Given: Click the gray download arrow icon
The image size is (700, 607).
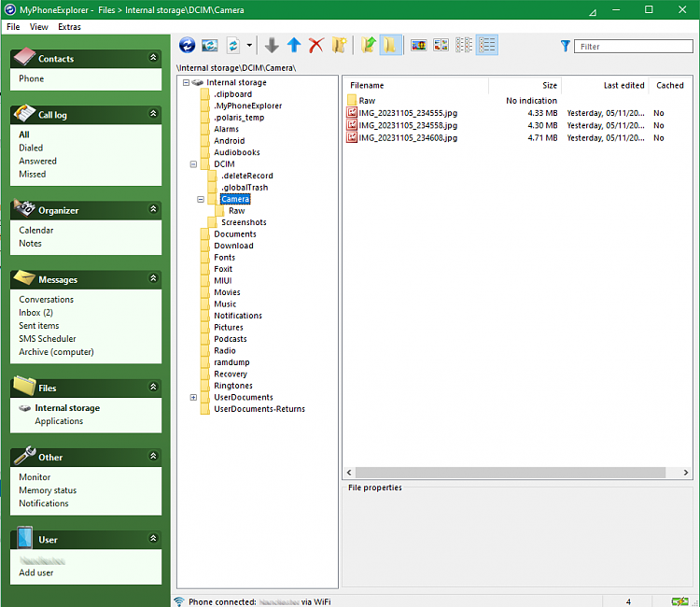Looking at the screenshot, I should 272,45.
